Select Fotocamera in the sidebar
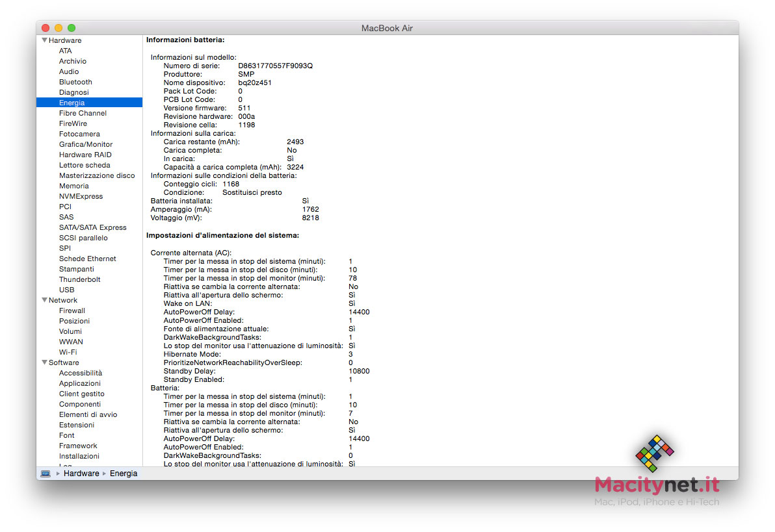This screenshot has width=775, height=532. point(79,134)
